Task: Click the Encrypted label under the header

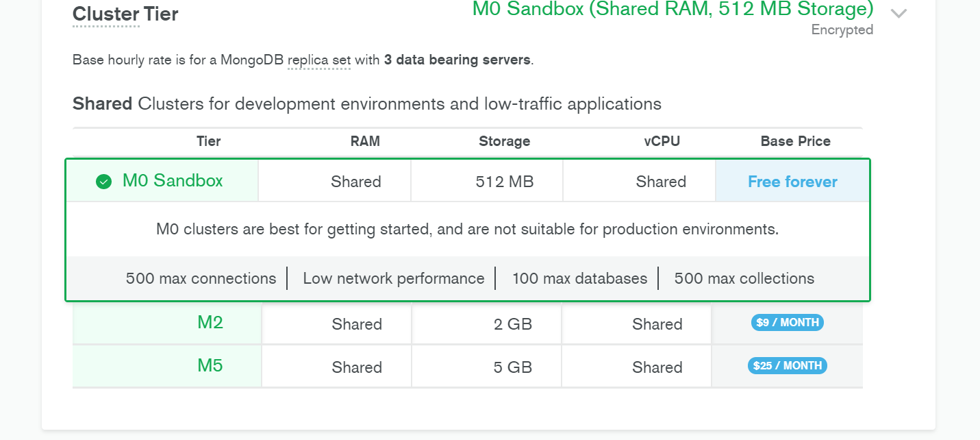Action: 842,30
